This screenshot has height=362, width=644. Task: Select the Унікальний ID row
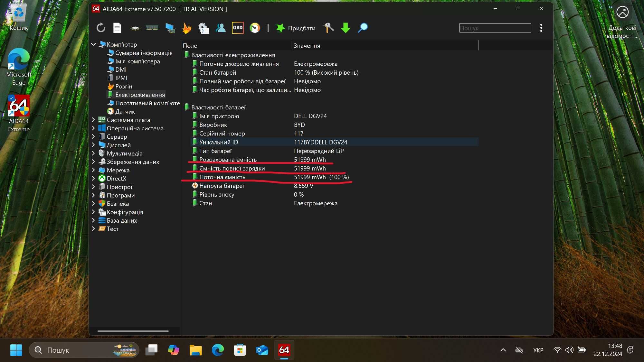[334, 142]
